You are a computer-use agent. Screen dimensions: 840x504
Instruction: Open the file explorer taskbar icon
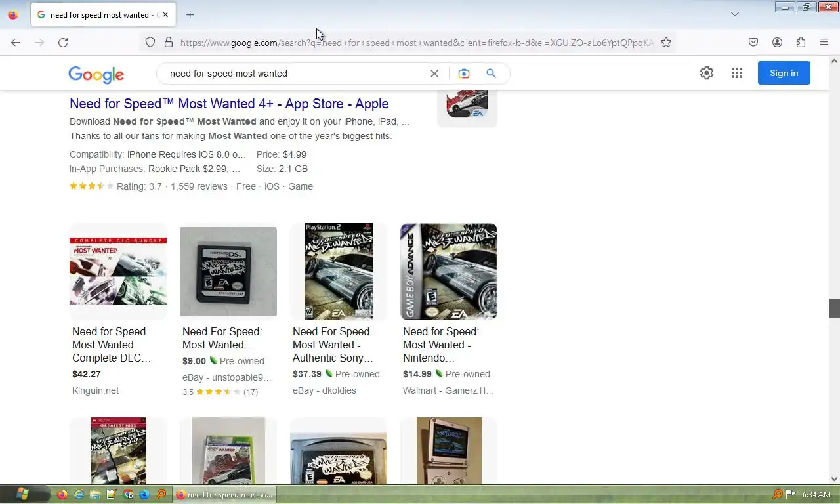click(95, 494)
